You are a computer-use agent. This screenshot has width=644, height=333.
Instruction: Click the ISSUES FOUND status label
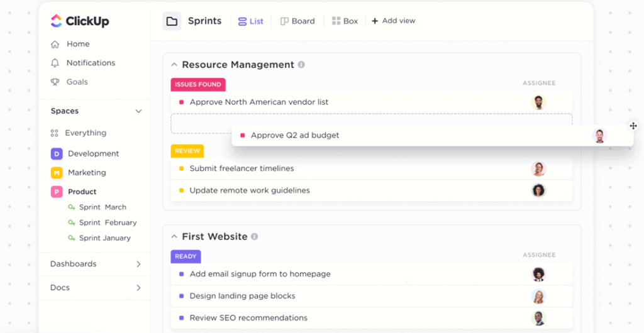click(198, 84)
